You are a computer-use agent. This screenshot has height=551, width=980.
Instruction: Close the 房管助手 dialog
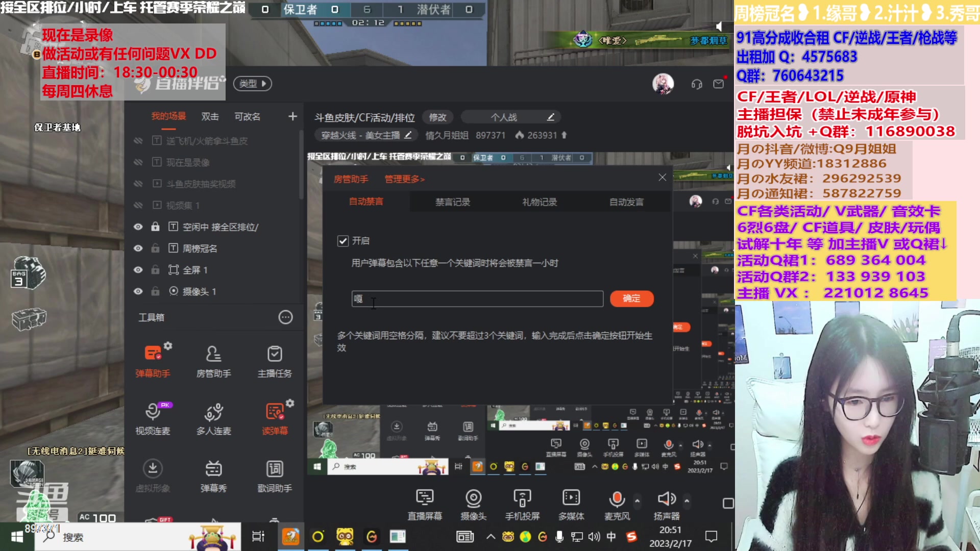[x=662, y=177]
